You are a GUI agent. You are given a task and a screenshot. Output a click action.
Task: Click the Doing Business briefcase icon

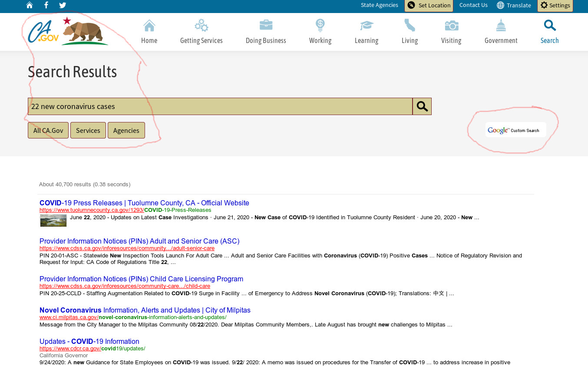[x=266, y=25]
